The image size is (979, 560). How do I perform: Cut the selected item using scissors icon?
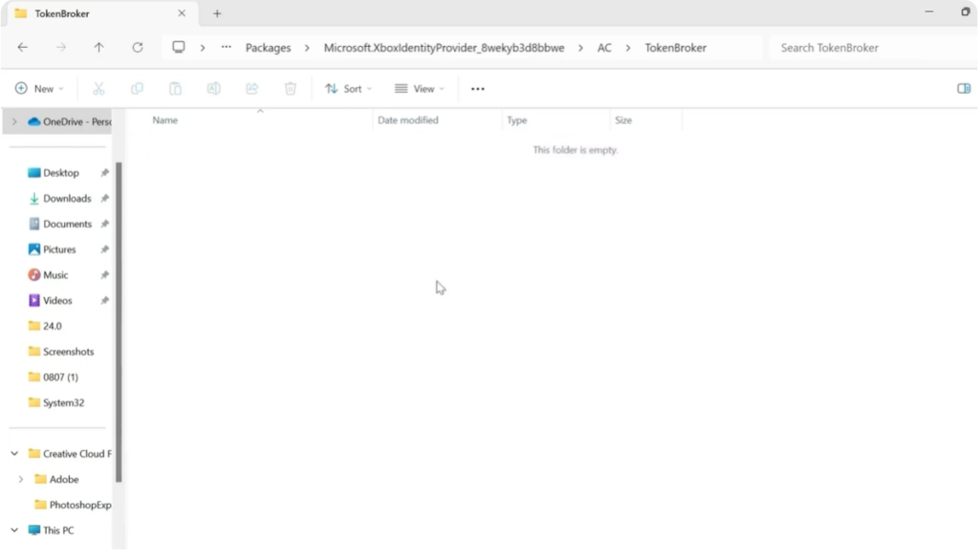click(98, 88)
